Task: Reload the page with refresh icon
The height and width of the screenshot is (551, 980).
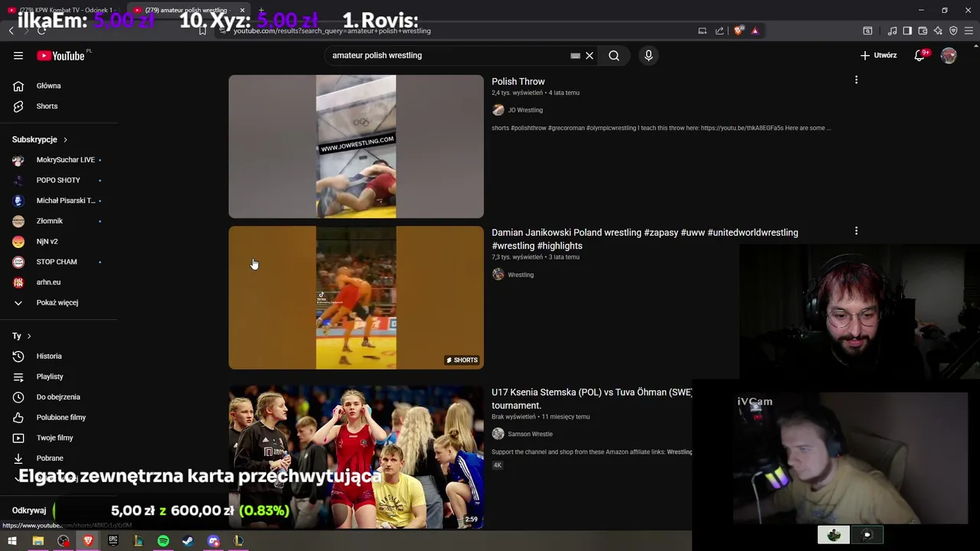Action: pyautogui.click(x=41, y=31)
